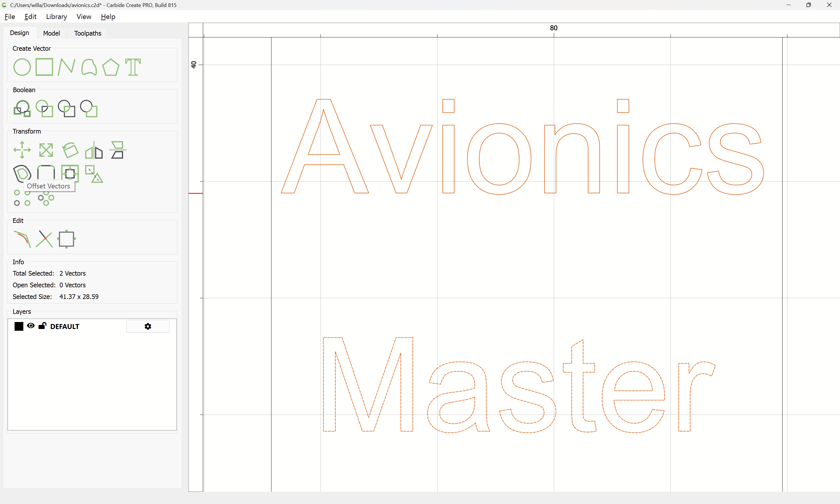840x504 pixels.
Task: Switch to the Toolpaths tab
Action: pos(87,33)
